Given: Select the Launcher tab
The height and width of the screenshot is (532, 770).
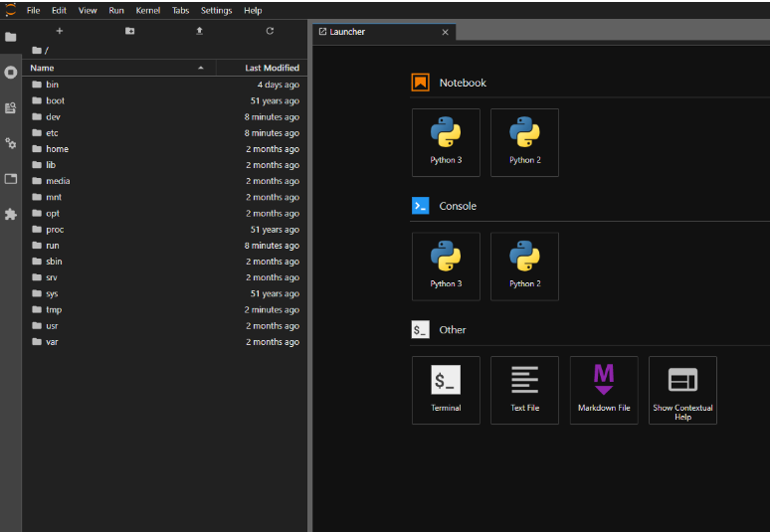Looking at the screenshot, I should point(348,32).
